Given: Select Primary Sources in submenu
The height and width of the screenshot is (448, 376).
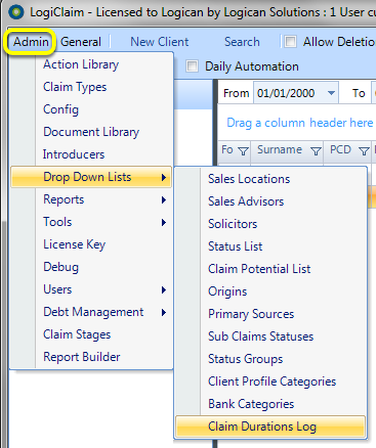Looking at the screenshot, I should [270, 314].
